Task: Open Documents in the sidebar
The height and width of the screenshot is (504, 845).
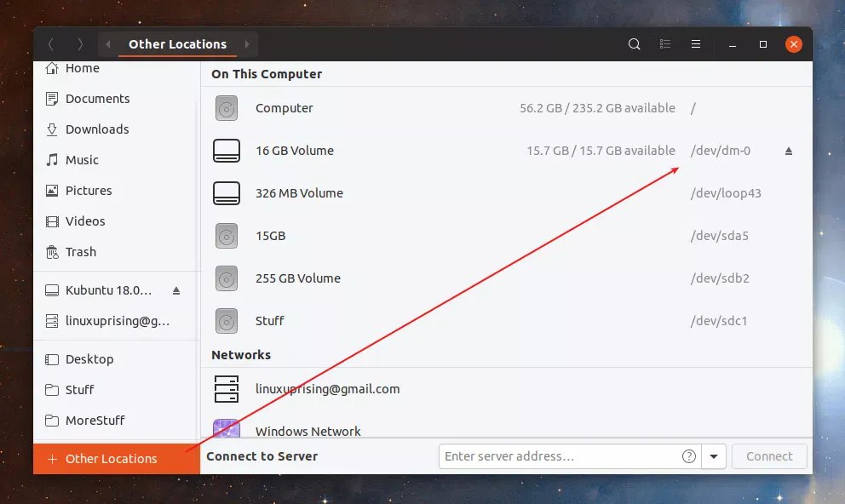Action: (116, 99)
